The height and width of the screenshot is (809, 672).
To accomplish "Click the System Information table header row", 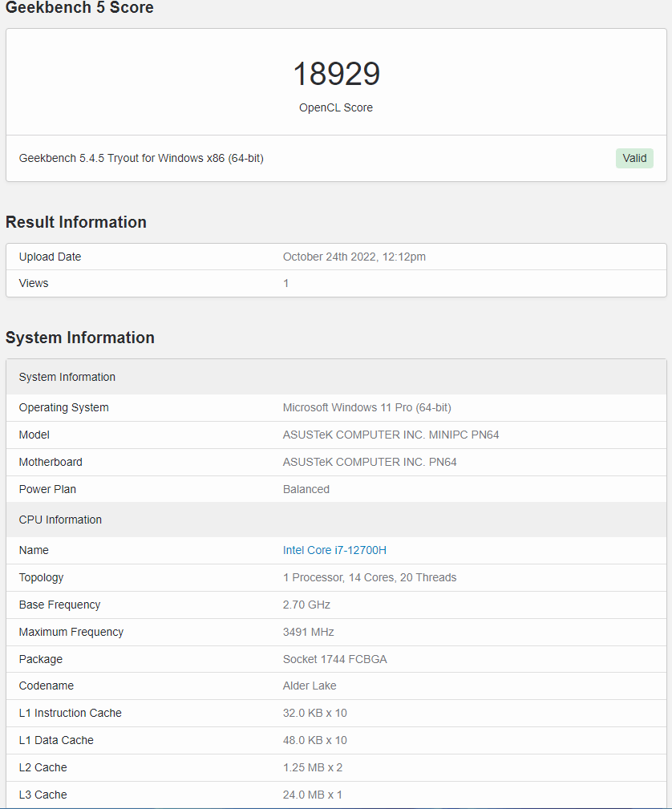I will click(x=336, y=377).
